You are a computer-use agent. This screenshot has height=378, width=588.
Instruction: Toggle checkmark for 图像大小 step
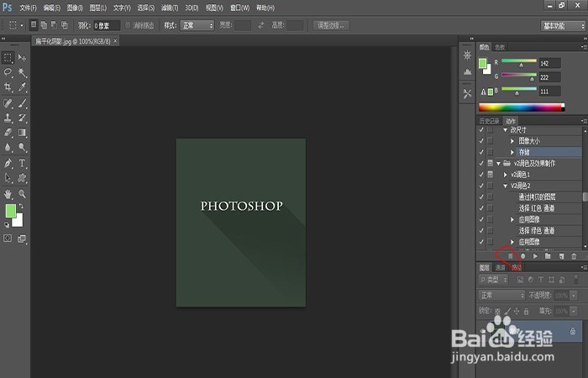click(x=481, y=141)
